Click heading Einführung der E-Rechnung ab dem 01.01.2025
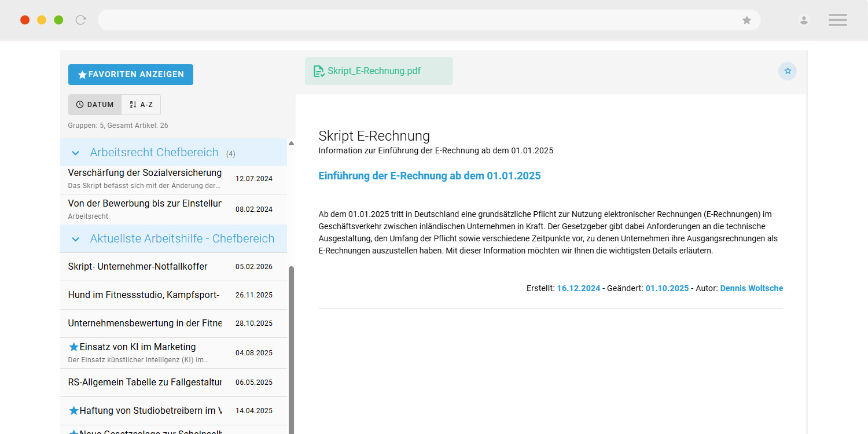This screenshot has width=868, height=434. pos(429,176)
